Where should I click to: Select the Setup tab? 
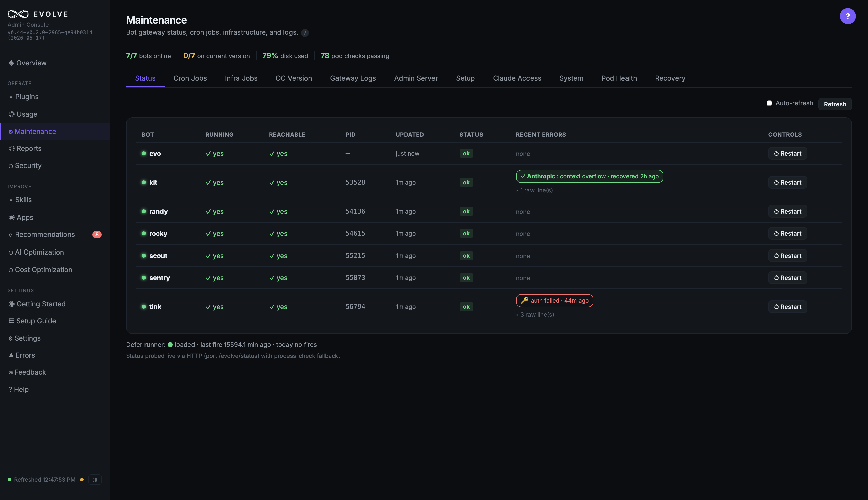465,78
